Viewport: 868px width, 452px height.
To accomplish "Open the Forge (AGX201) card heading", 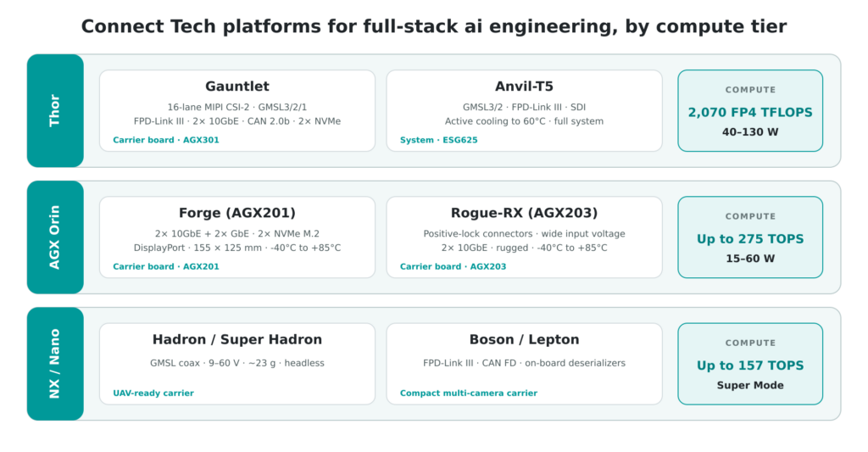I will point(237,213).
